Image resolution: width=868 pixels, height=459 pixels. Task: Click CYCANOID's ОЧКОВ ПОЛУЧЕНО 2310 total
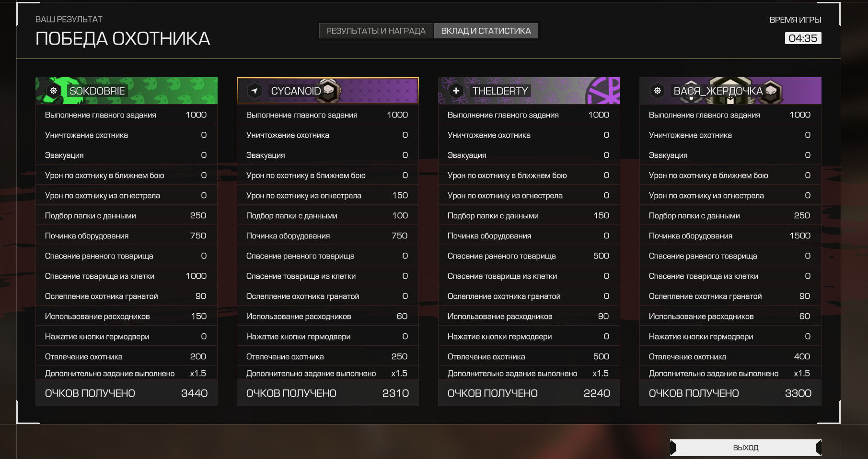tap(327, 393)
